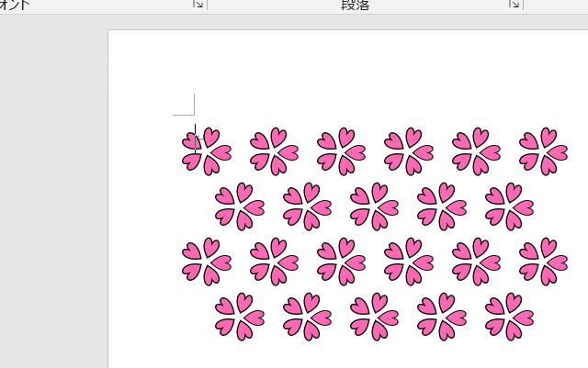Select the last flower in the top row
Viewport: 588px width, 368px height.
coord(543,151)
